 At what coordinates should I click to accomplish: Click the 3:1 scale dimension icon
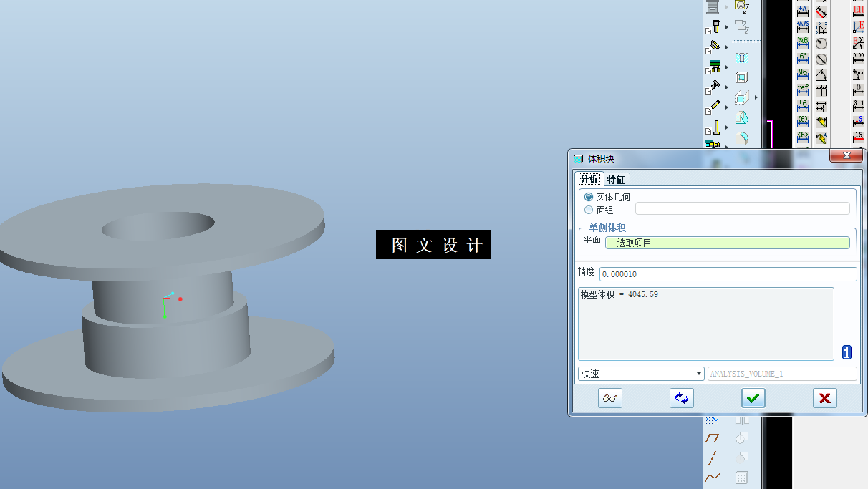859,106
